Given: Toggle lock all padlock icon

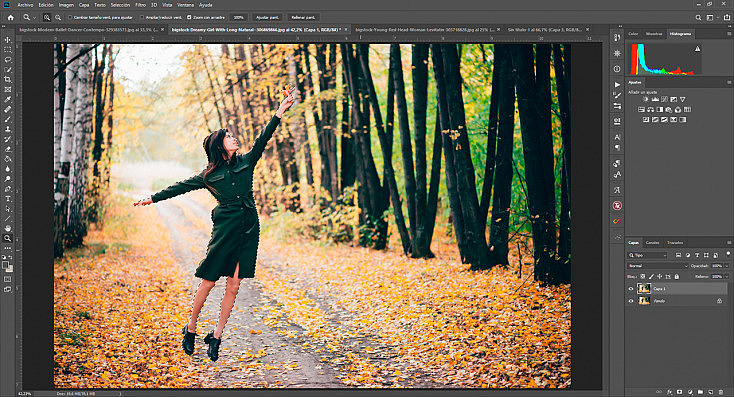Looking at the screenshot, I should [x=676, y=277].
